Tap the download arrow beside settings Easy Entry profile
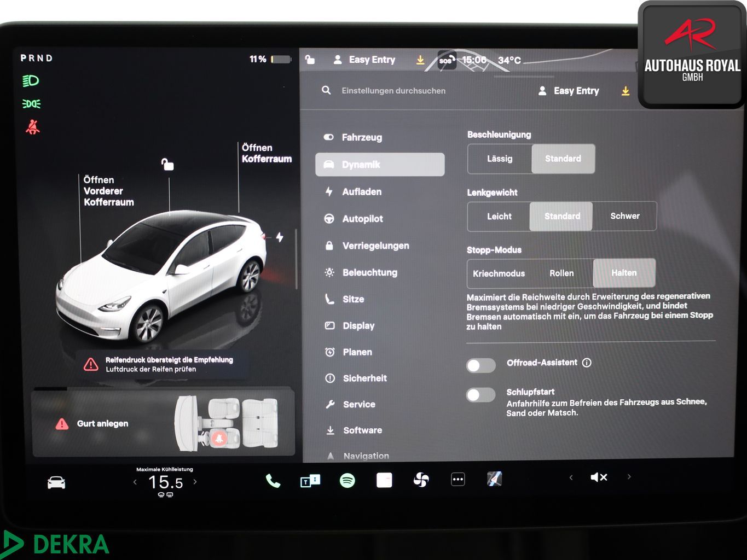This screenshot has width=747, height=560. 626,91
